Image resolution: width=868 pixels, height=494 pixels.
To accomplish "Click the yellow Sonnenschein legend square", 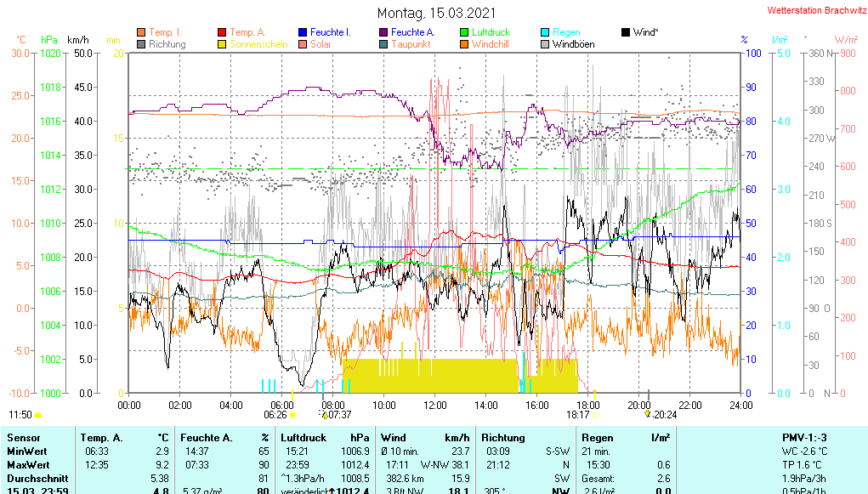I will click(x=222, y=44).
